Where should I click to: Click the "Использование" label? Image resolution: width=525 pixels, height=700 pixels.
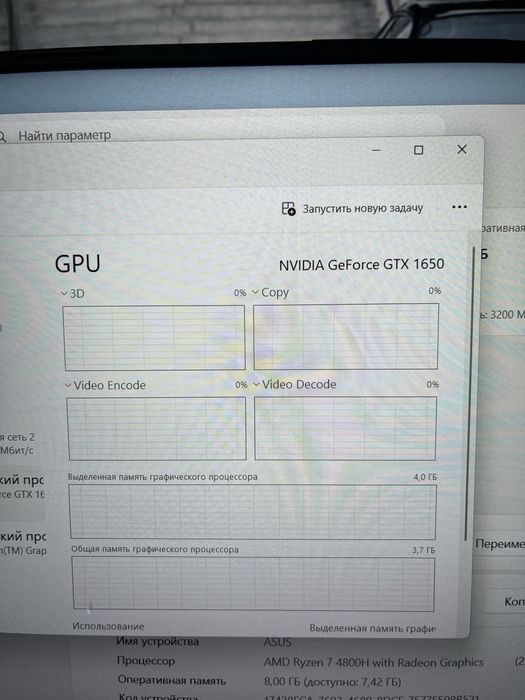108,626
